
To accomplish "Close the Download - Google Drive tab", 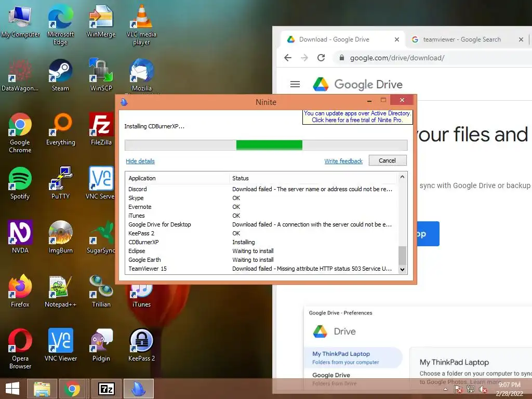I will [x=396, y=39].
